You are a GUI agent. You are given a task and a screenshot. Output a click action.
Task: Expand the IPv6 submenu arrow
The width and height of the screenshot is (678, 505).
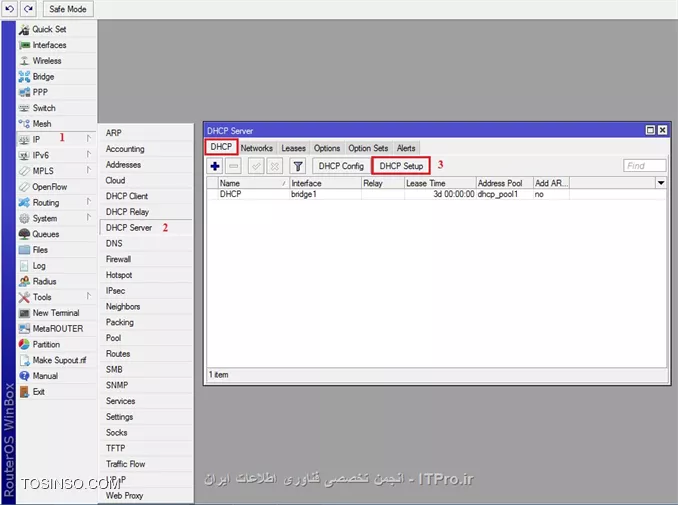click(x=89, y=154)
